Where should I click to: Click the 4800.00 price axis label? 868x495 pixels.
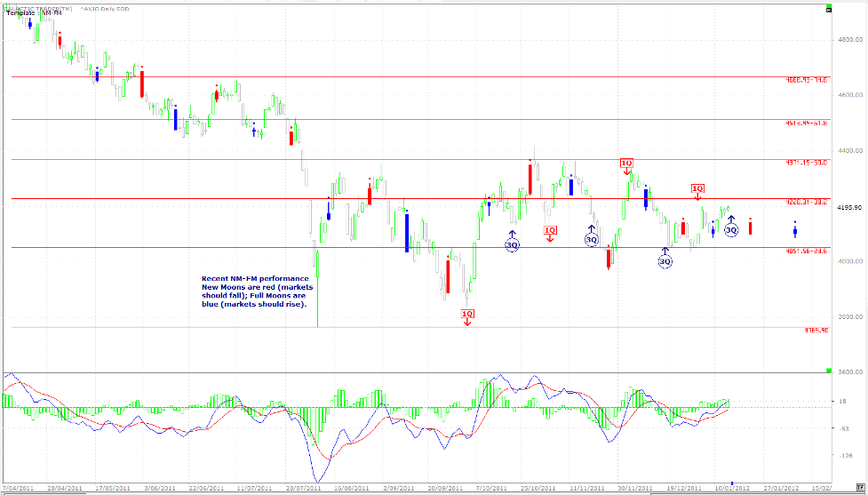click(849, 40)
